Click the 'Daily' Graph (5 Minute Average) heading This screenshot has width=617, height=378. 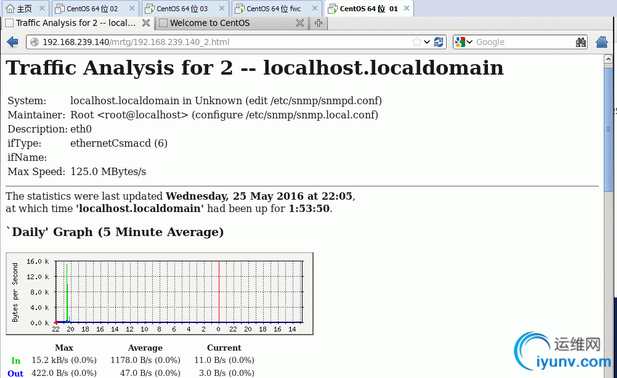pos(115,232)
